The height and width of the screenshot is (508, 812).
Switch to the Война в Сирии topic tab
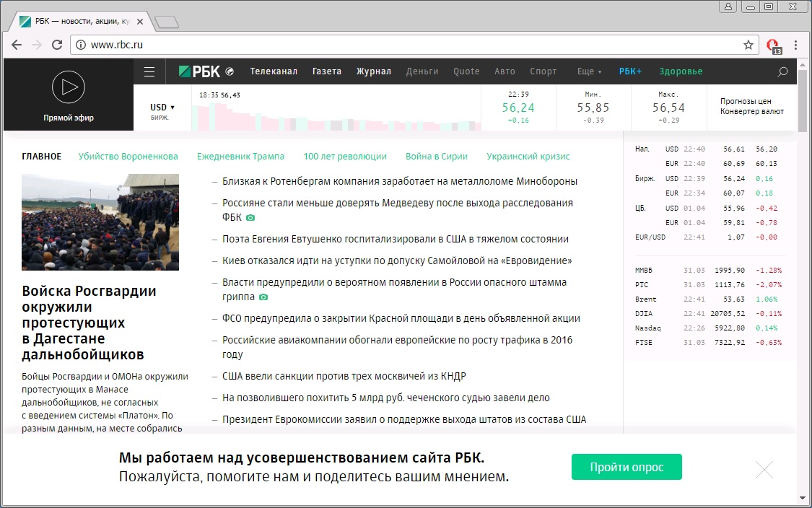tap(436, 156)
